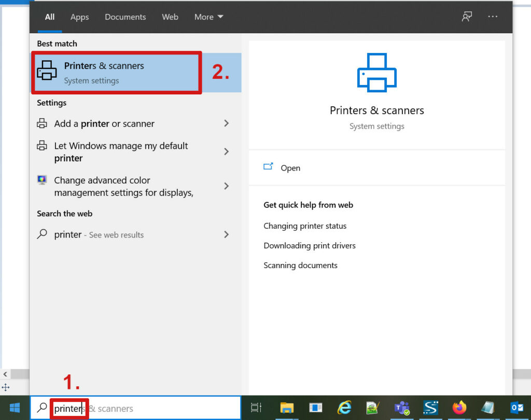Viewport: 531px width, 420px height.
Task: Open the image editor app with pencil
Action: tap(373, 408)
